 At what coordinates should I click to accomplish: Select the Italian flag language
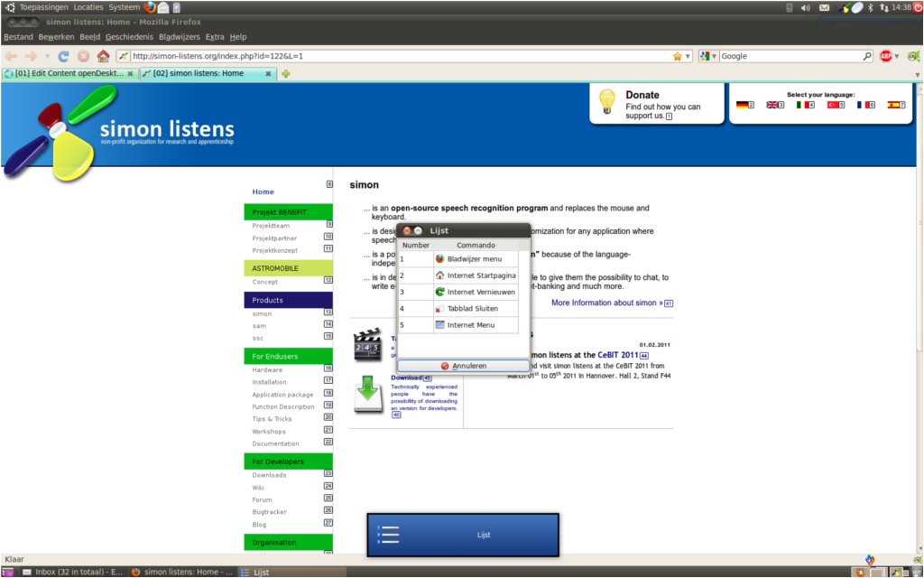(x=802, y=105)
